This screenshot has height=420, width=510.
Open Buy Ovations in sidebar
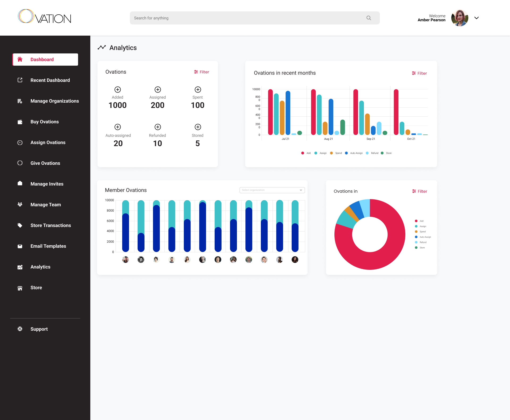point(44,122)
